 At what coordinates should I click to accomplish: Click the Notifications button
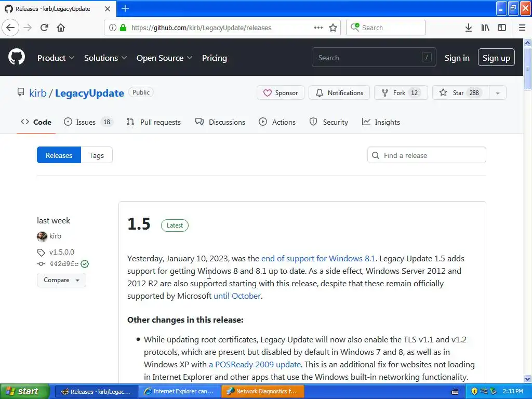339,93
